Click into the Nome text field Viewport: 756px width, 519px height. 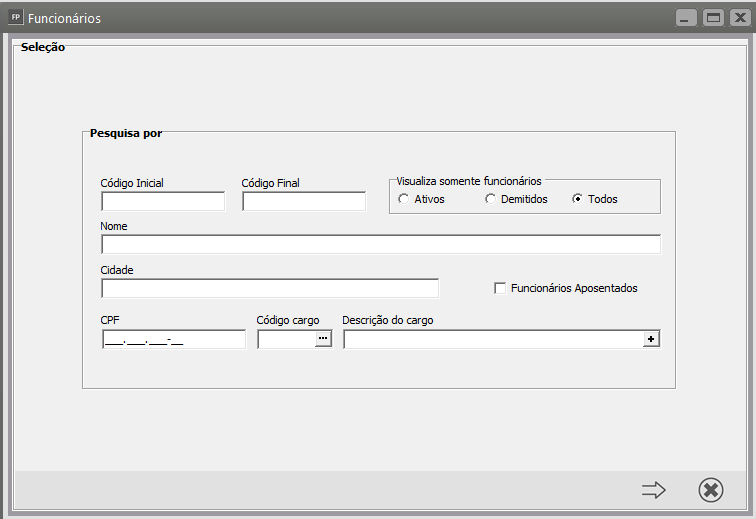tap(381, 245)
